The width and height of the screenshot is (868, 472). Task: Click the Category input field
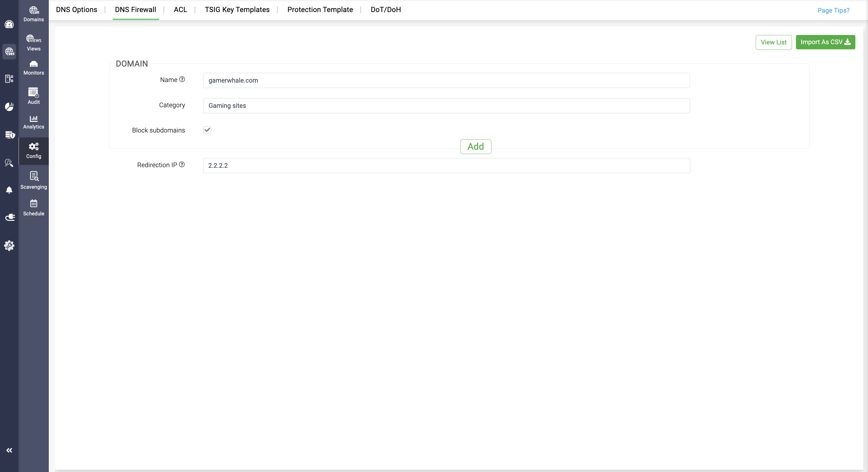(446, 105)
